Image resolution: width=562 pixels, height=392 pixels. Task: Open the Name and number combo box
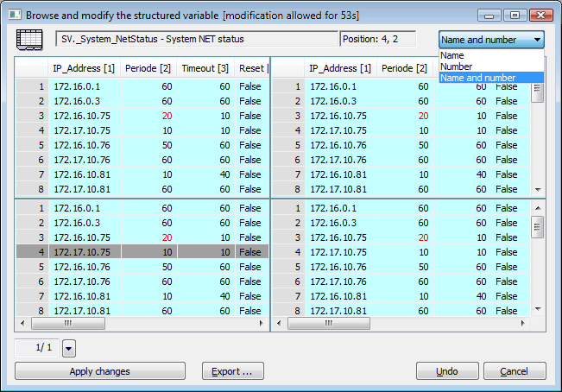(491, 40)
